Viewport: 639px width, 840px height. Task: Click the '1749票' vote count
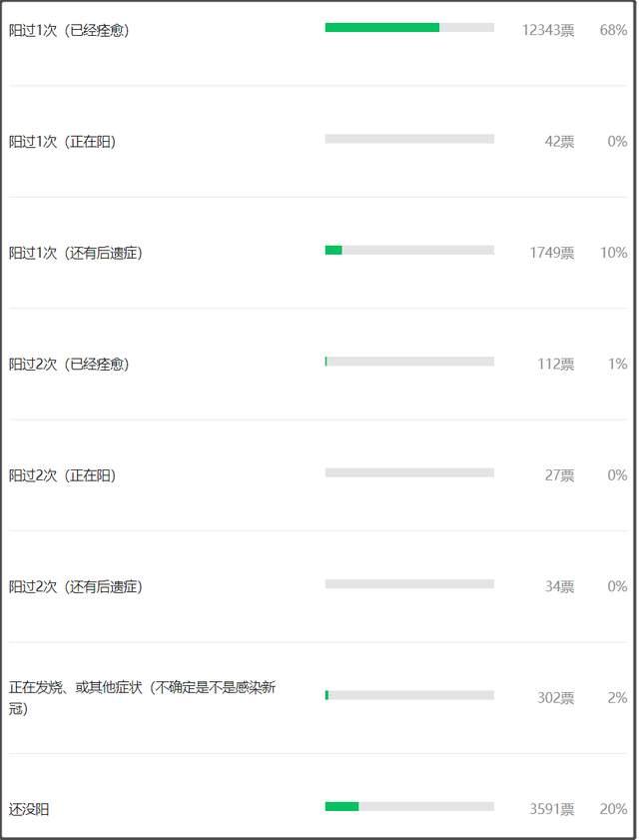tap(551, 254)
